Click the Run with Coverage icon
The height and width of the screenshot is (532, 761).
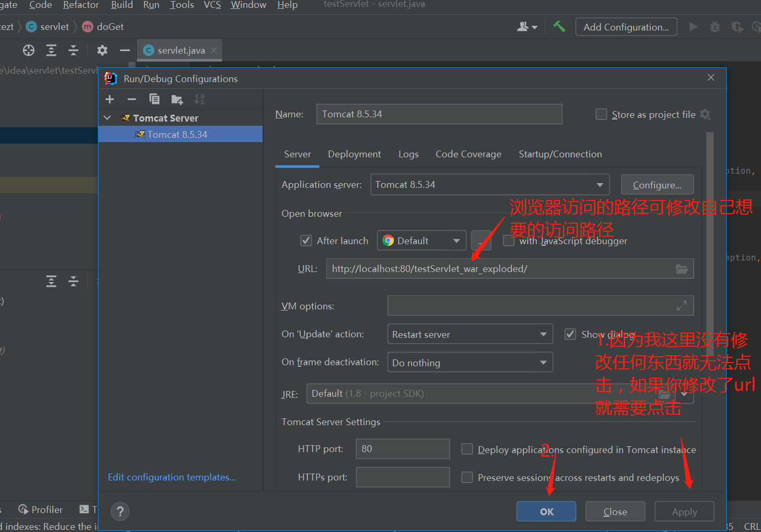(737, 27)
